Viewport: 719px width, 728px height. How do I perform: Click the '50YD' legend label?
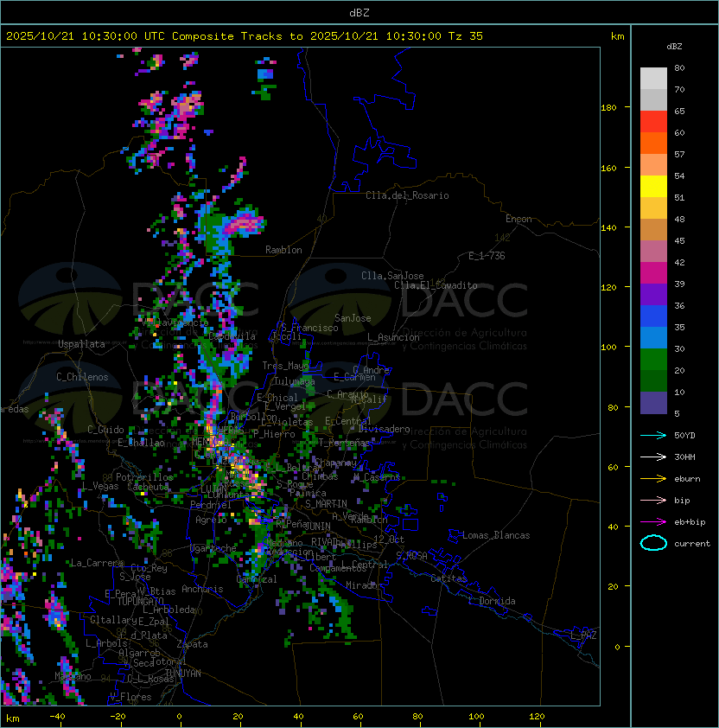point(684,435)
